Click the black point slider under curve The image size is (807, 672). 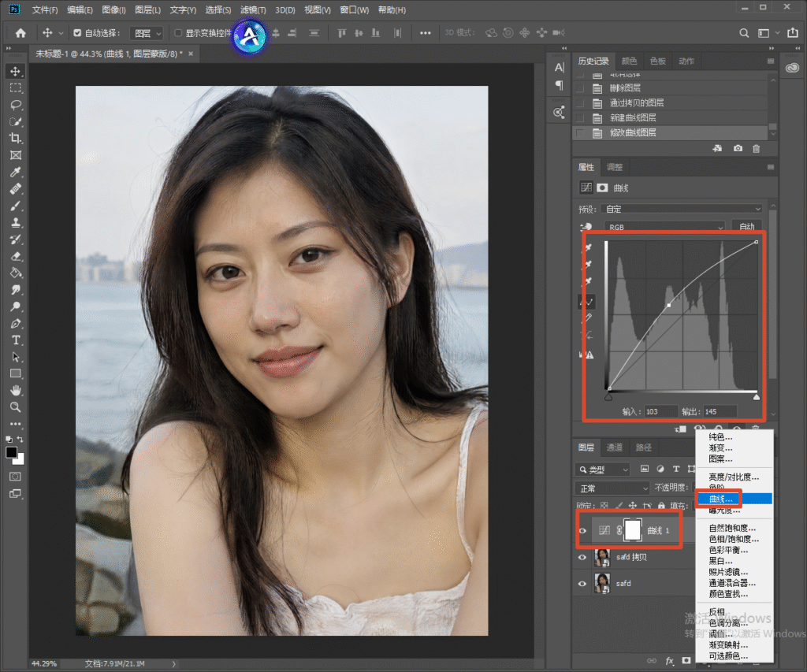(x=609, y=397)
